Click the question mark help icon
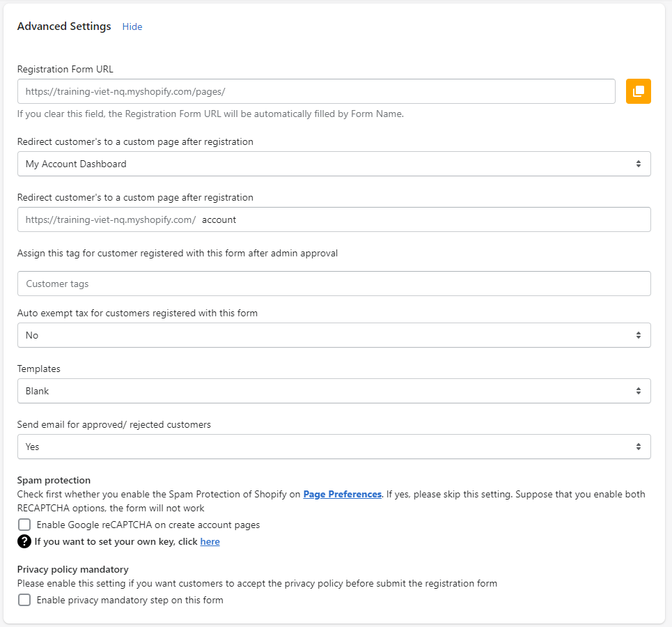 24,541
